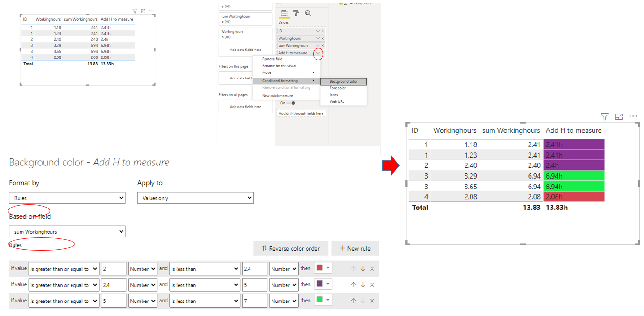Click filter icon above large table visual
The height and width of the screenshot is (316, 644).
pyautogui.click(x=604, y=116)
